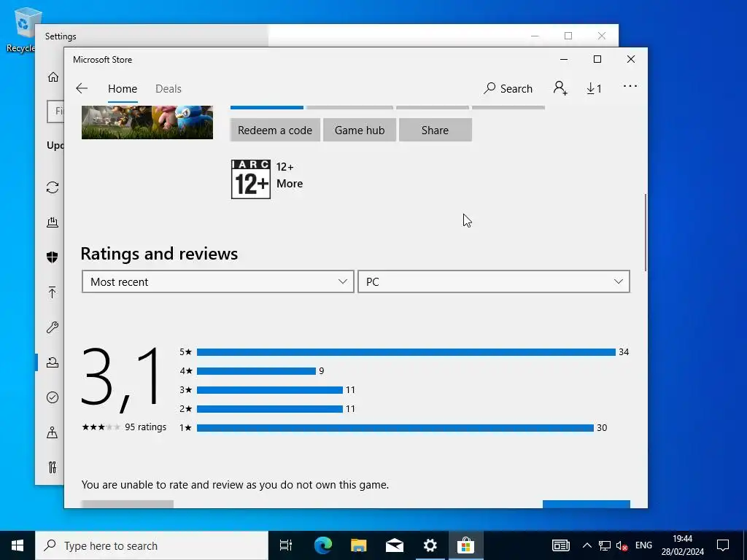
Task: Open Search in Microsoft Store
Action: tap(508, 88)
